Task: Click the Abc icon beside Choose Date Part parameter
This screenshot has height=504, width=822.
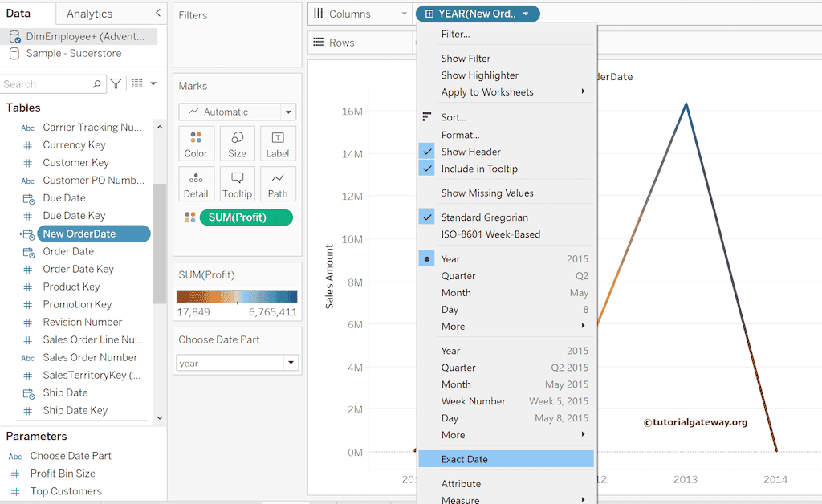Action: click(x=15, y=457)
